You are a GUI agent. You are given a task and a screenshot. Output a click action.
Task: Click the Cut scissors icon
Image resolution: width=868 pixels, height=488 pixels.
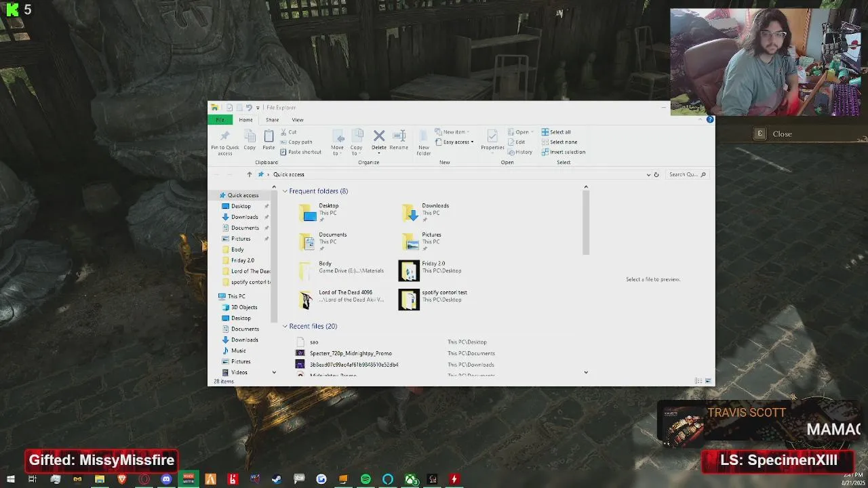pos(283,132)
